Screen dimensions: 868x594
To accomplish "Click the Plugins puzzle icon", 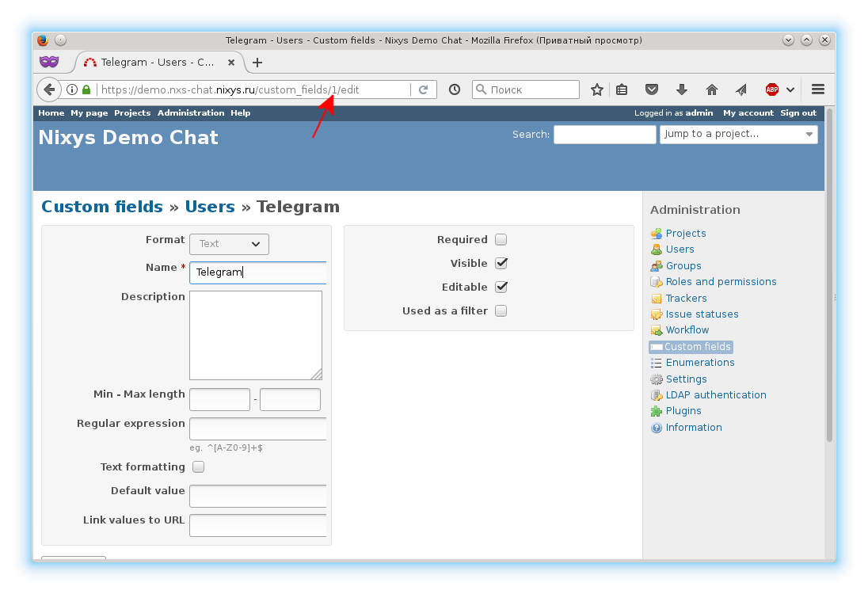I will pos(657,411).
